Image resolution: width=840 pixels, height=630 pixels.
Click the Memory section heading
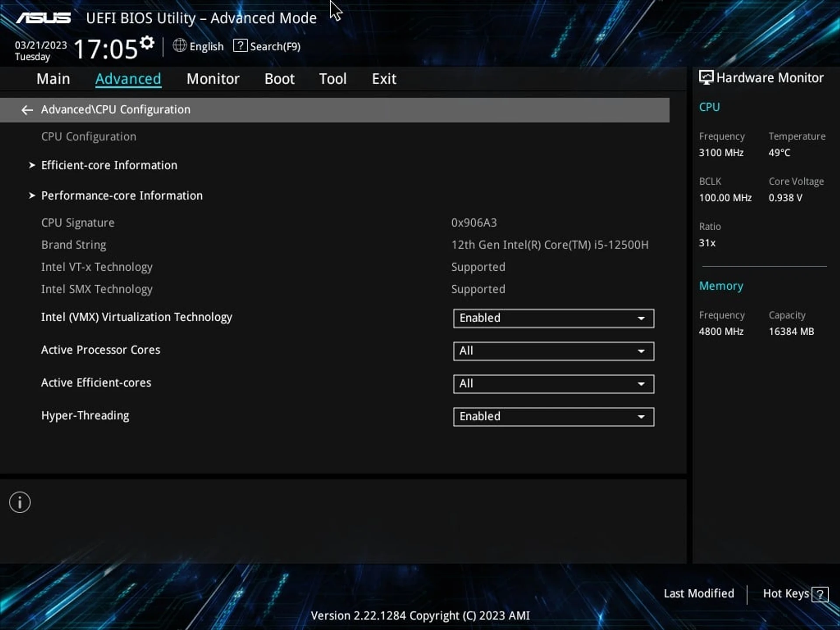click(x=721, y=286)
